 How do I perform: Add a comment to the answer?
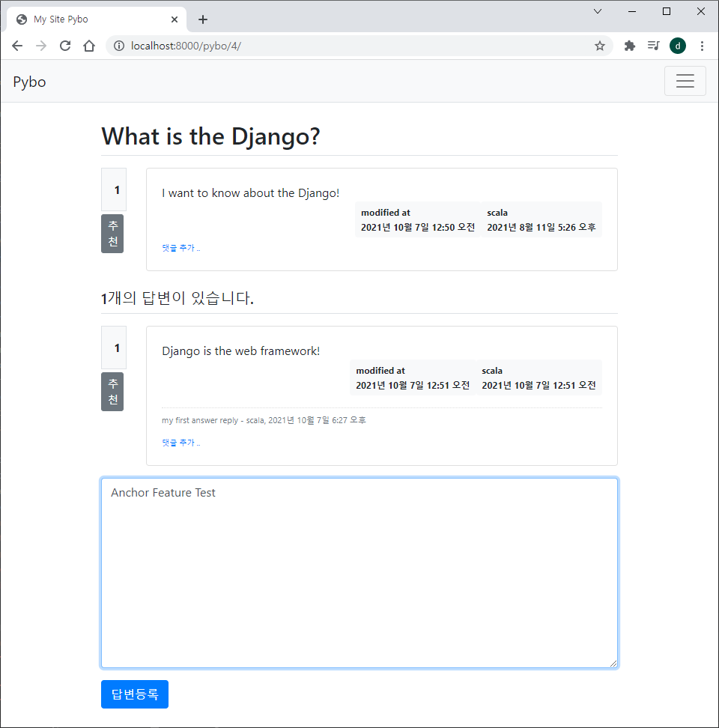click(181, 443)
